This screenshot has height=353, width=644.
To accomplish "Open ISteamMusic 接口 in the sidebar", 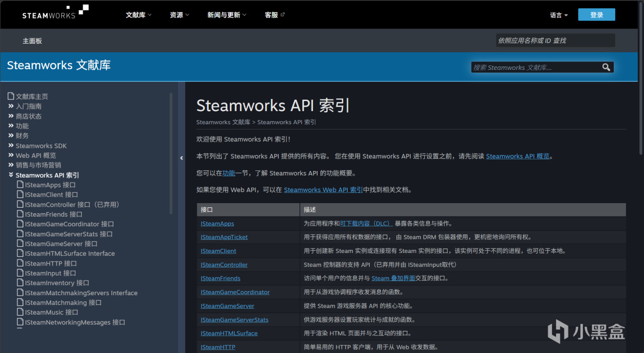I will (51, 312).
